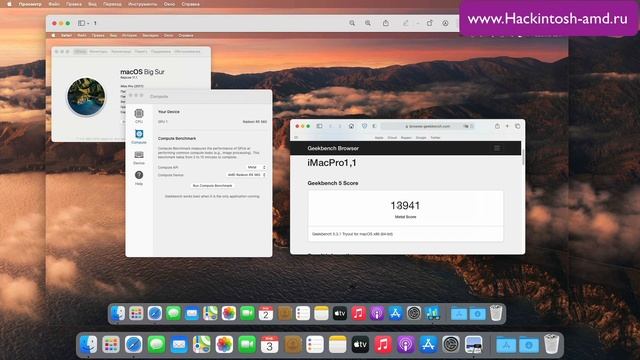Image resolution: width=640 pixels, height=360 pixels.
Task: Open Photos in the Dock showing Calendar 3
Action: [224, 345]
